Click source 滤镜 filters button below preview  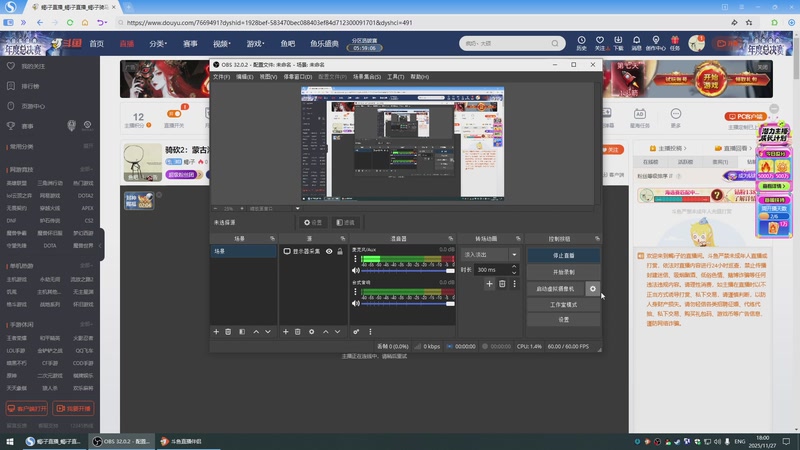(x=345, y=222)
